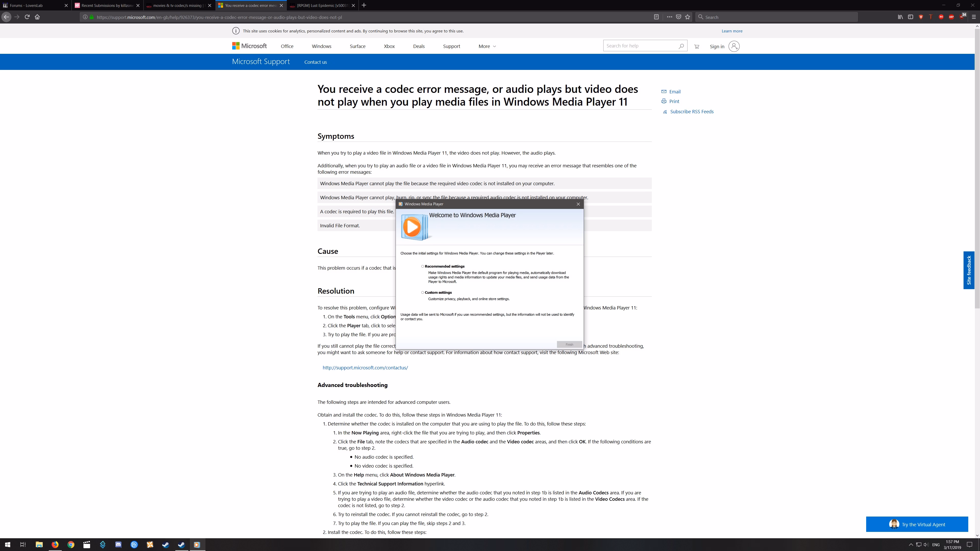
Task: Select the Recommended settings radio button
Action: pyautogui.click(x=422, y=266)
